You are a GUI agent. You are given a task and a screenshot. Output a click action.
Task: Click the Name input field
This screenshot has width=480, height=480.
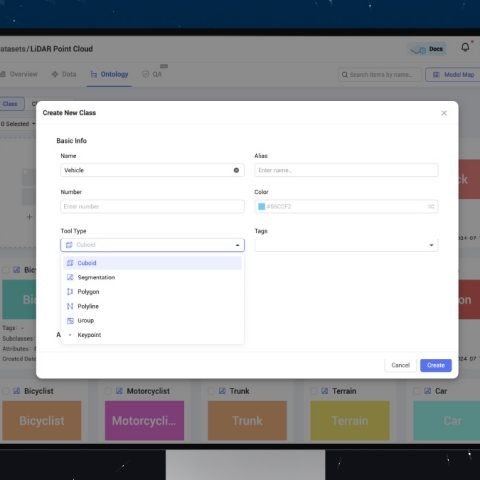click(152, 170)
